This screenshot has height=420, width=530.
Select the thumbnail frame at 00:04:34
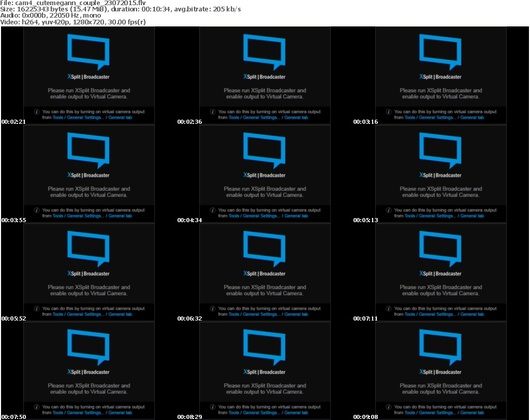click(264, 174)
